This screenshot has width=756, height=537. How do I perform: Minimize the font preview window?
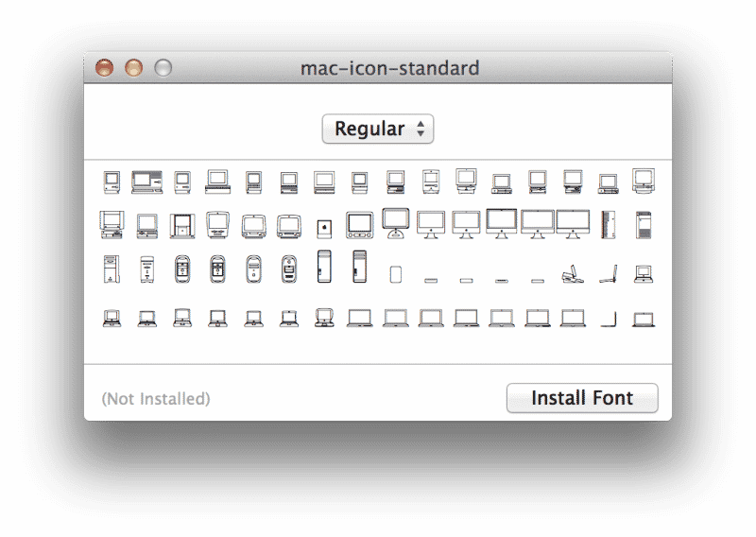pyautogui.click(x=134, y=68)
